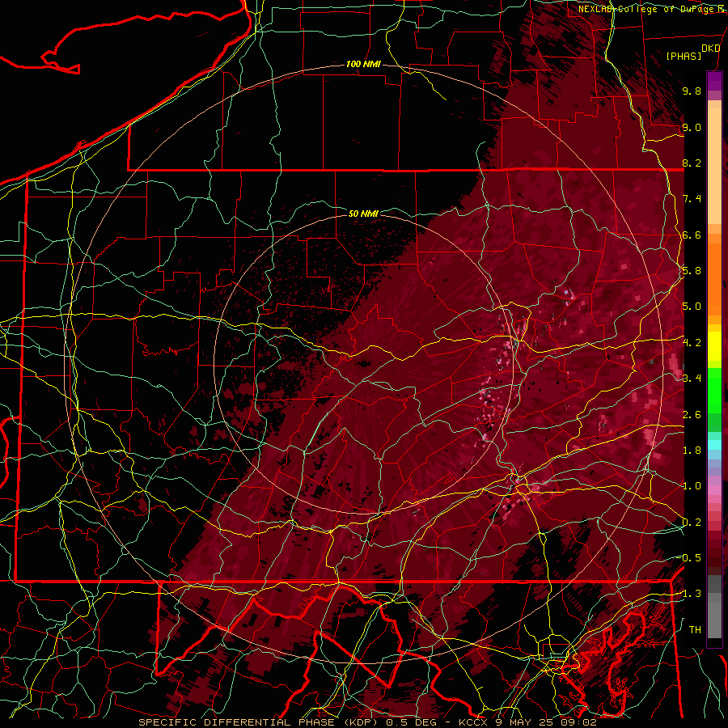Click the 9.0 scale value
This screenshot has width=728, height=728.
(692, 127)
